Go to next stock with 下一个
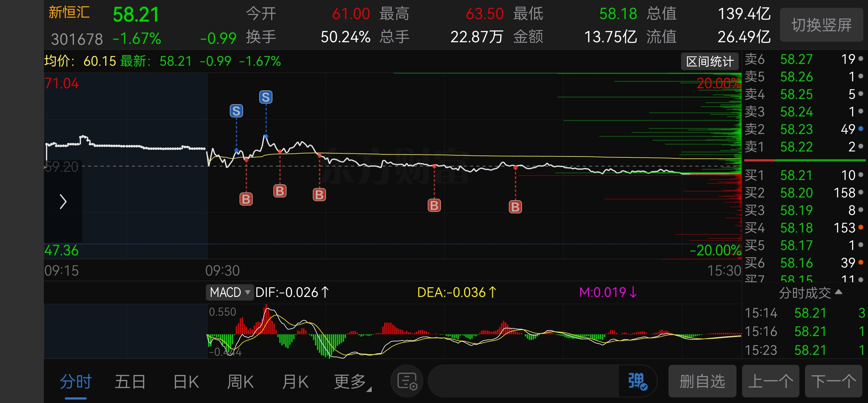 [834, 381]
